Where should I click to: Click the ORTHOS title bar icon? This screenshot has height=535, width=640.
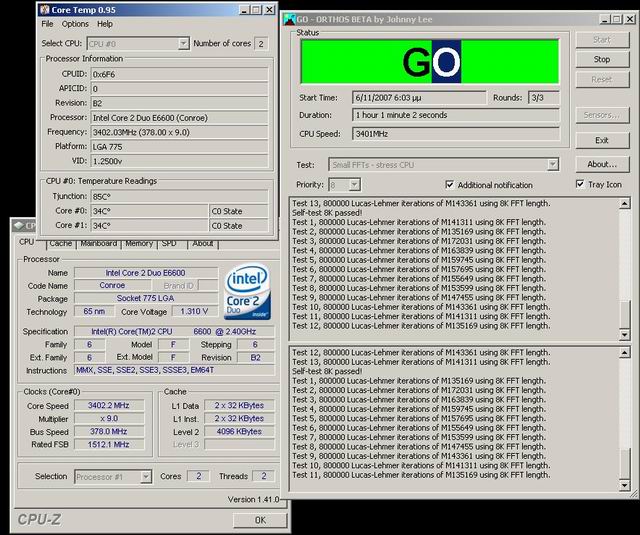point(289,19)
